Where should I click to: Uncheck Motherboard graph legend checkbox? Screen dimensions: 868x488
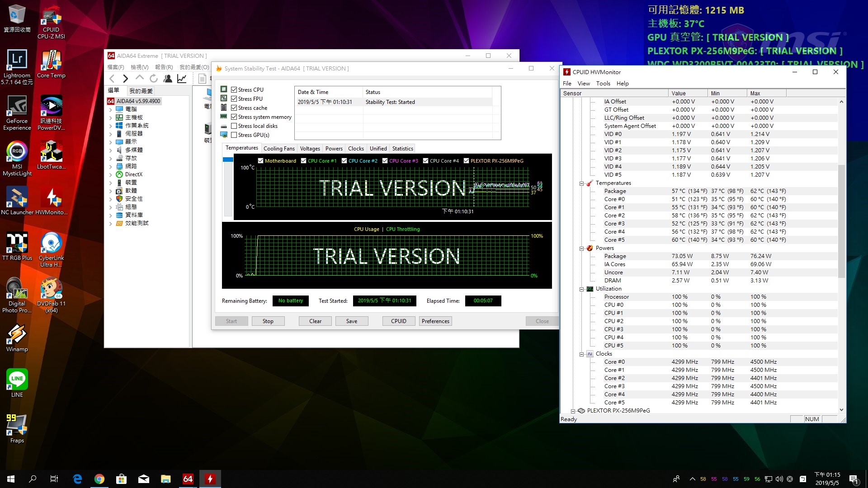click(x=261, y=160)
